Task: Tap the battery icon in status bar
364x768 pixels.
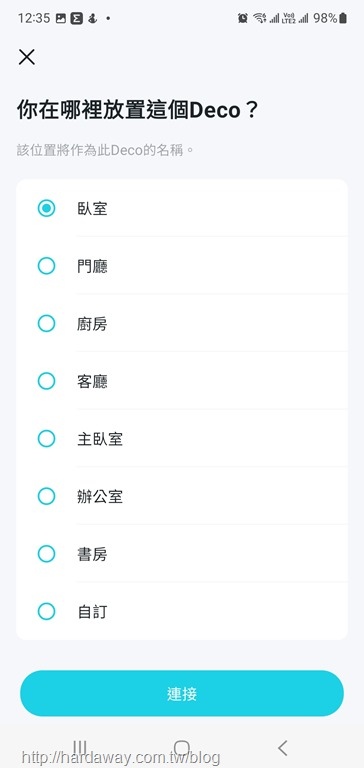Action: [x=343, y=19]
